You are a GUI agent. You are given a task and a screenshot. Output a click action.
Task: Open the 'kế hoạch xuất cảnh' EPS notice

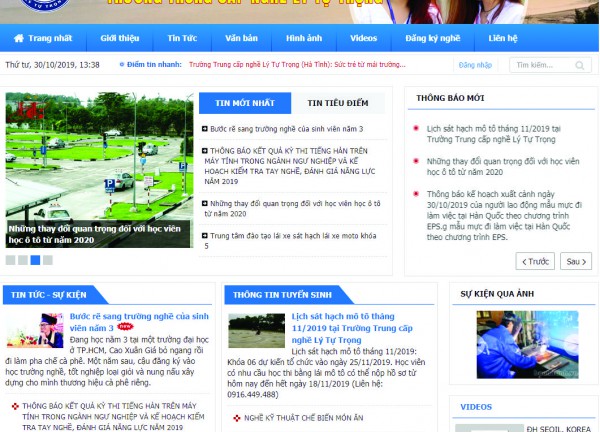point(504,215)
